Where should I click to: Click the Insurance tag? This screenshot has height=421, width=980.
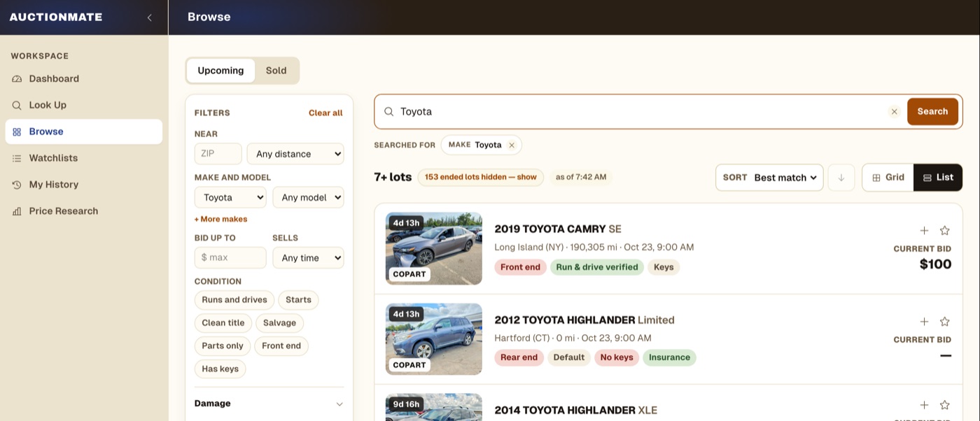(669, 357)
